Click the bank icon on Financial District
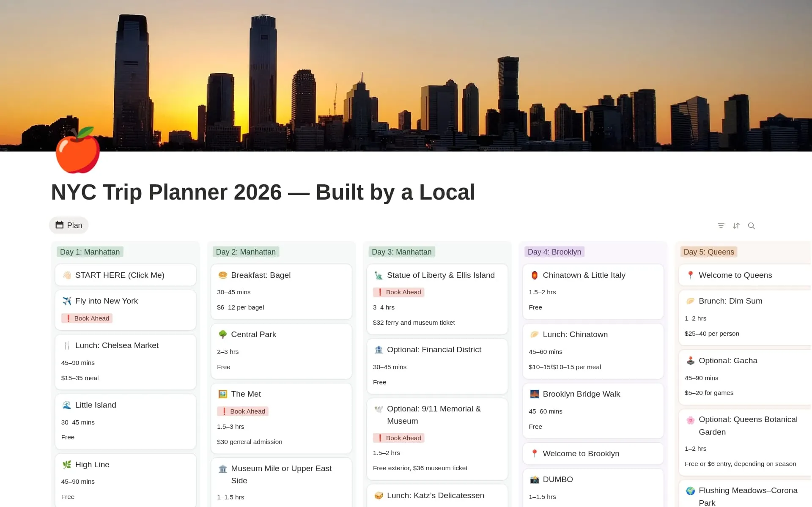Viewport: 812px width, 507px height. 379,350
